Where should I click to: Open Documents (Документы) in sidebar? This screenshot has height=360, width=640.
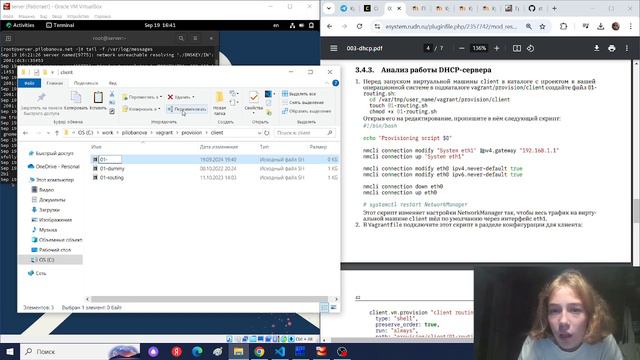pyautogui.click(x=52, y=200)
